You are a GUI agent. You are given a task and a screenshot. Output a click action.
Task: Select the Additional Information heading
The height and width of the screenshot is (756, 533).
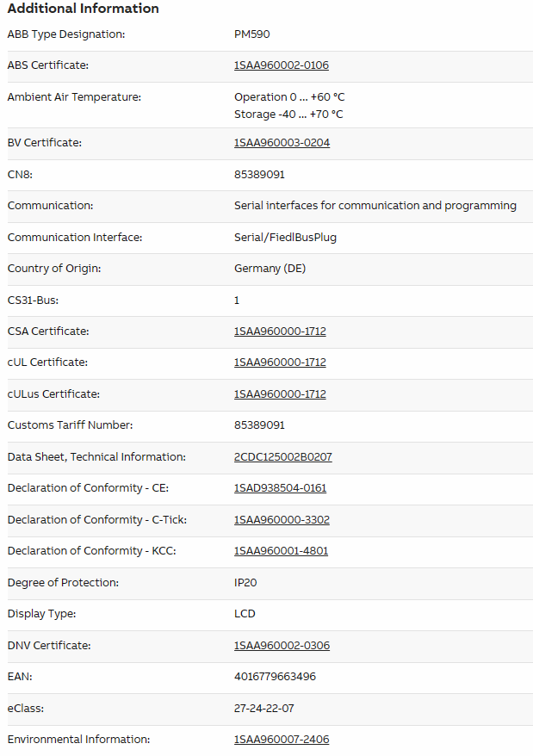(x=83, y=9)
